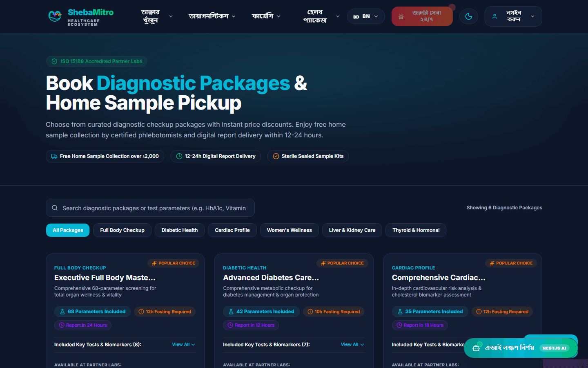588x368 pixels.
Task: Open the AI symptom checker button
Action: pos(521,348)
